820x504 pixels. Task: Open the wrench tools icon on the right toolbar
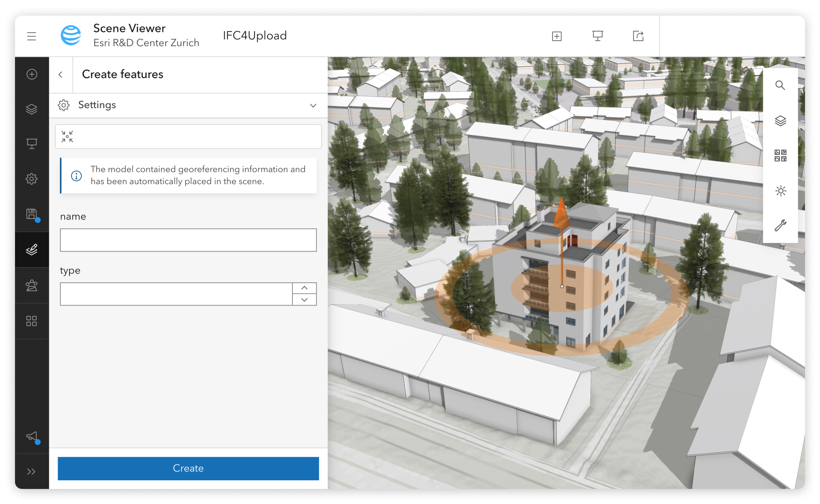coord(781,225)
